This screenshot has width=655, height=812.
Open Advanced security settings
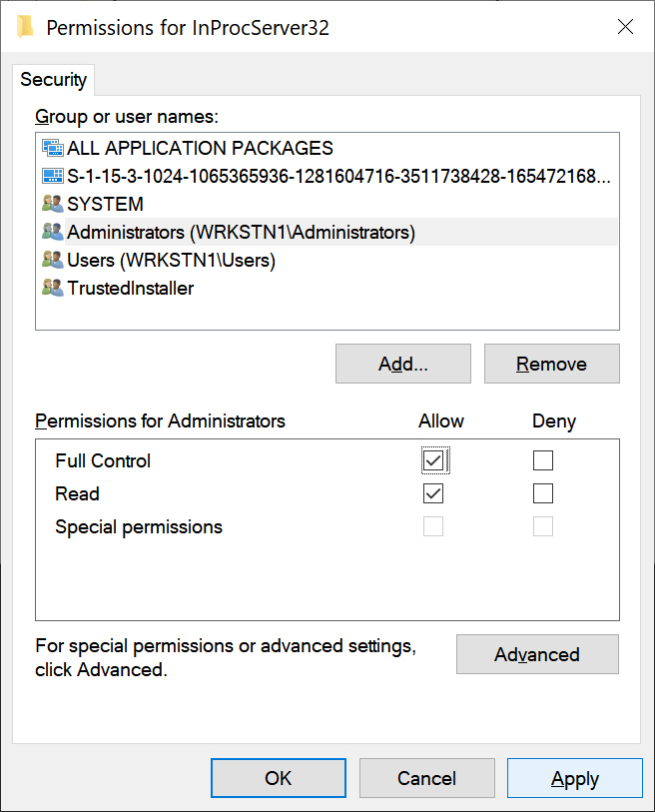click(x=537, y=654)
